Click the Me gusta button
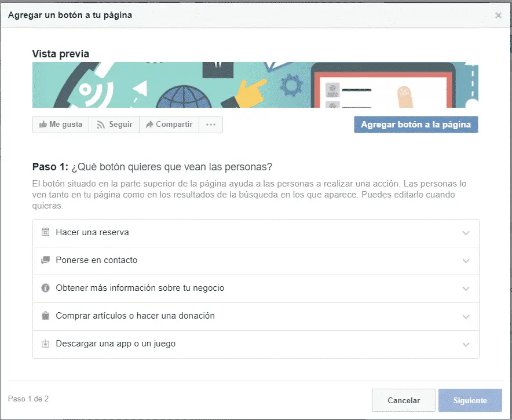 click(x=60, y=124)
